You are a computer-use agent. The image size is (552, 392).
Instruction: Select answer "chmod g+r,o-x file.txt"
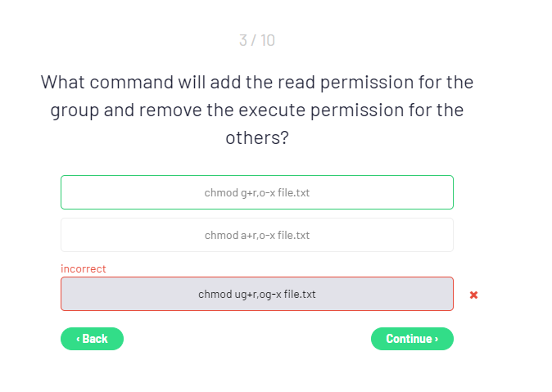pyautogui.click(x=256, y=193)
